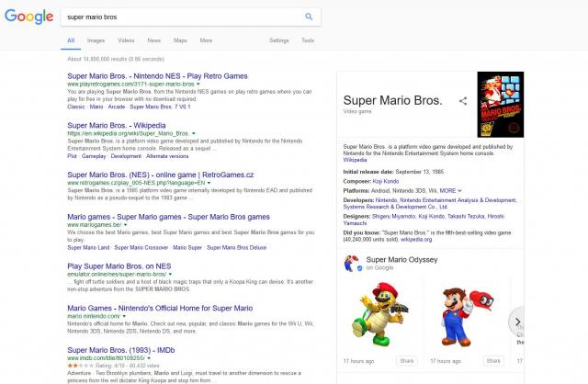Switch to the Videos search tab
This screenshot has height=384, width=588.
coord(126,40)
